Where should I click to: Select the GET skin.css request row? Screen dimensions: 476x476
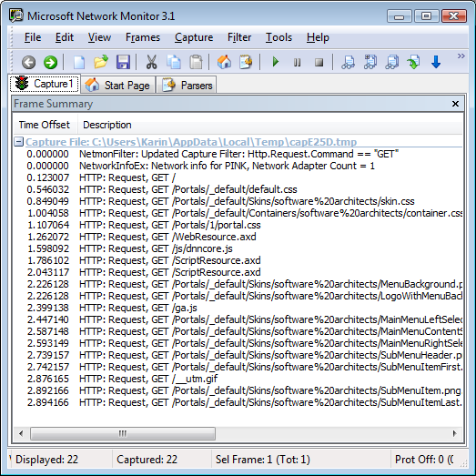(x=238, y=201)
